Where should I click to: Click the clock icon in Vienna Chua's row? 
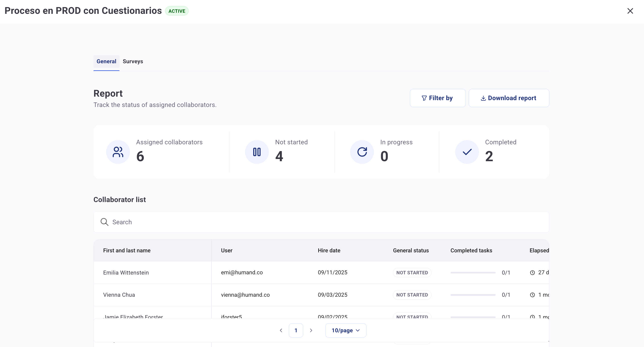tap(532, 295)
